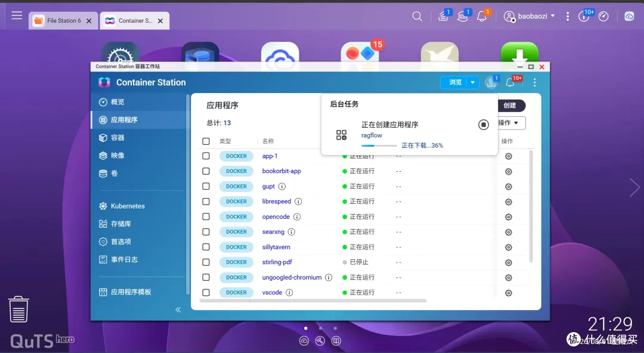Open the desktop app with the 15 badge

[360, 52]
